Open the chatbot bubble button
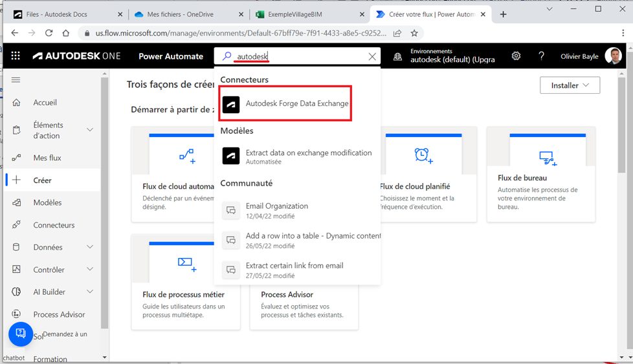Viewport: 633px width, 364px height. point(21,334)
